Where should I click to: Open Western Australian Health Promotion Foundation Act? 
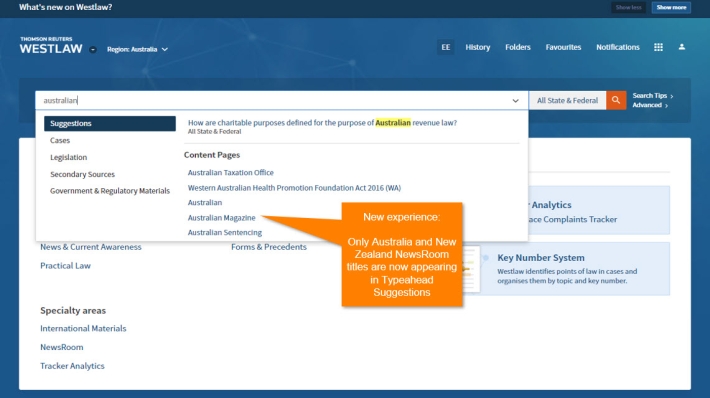(x=294, y=188)
